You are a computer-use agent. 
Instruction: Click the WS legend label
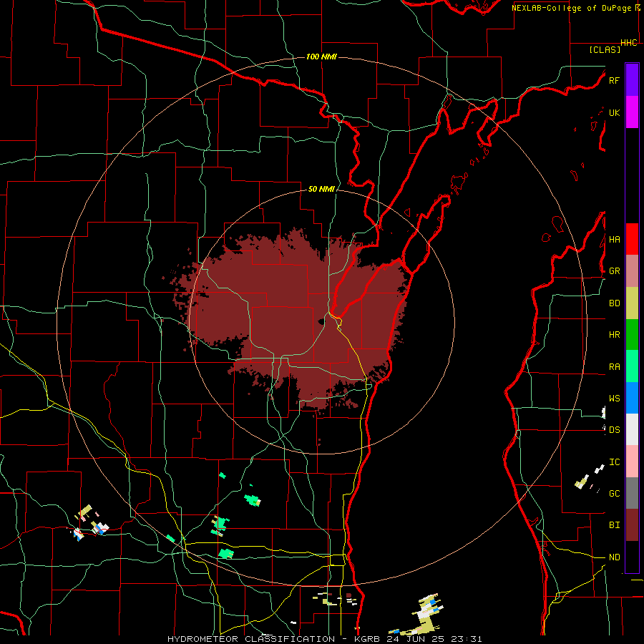point(614,398)
